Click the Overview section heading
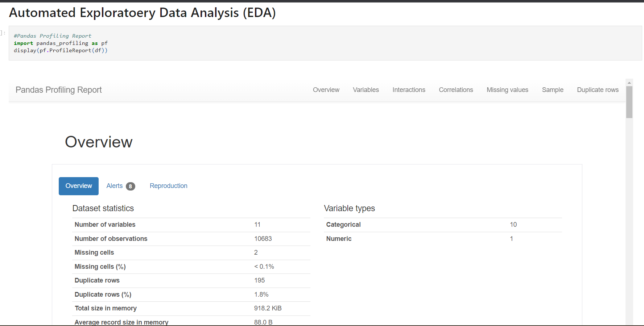Viewport: 644px width, 326px height. click(x=99, y=142)
